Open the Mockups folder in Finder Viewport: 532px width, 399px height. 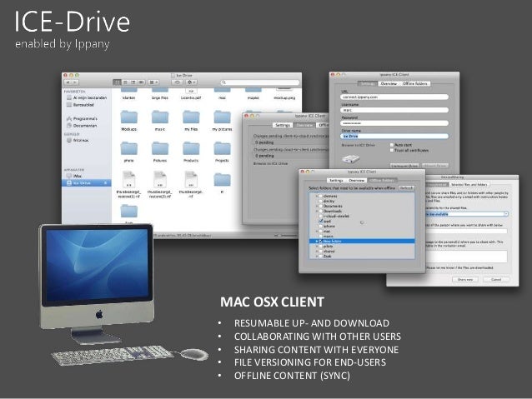click(129, 117)
